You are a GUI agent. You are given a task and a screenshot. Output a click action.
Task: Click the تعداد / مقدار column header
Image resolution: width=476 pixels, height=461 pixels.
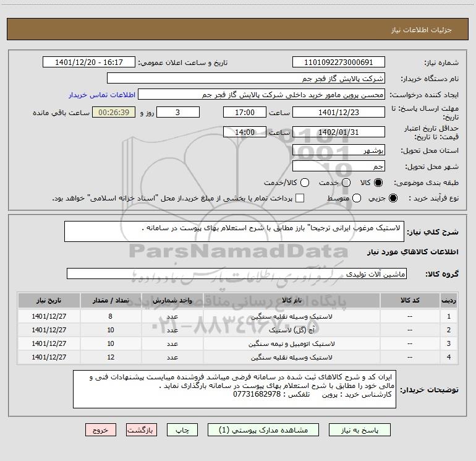(x=111, y=300)
